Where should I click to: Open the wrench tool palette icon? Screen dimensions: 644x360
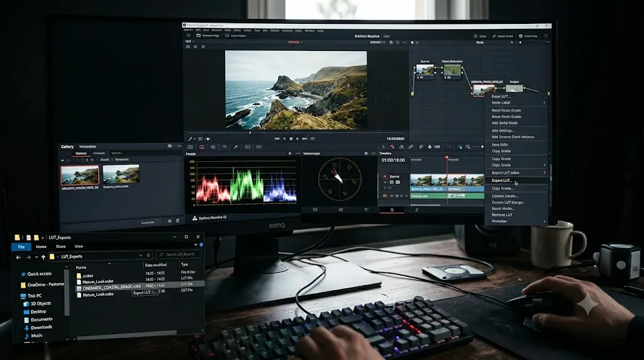coord(236,147)
